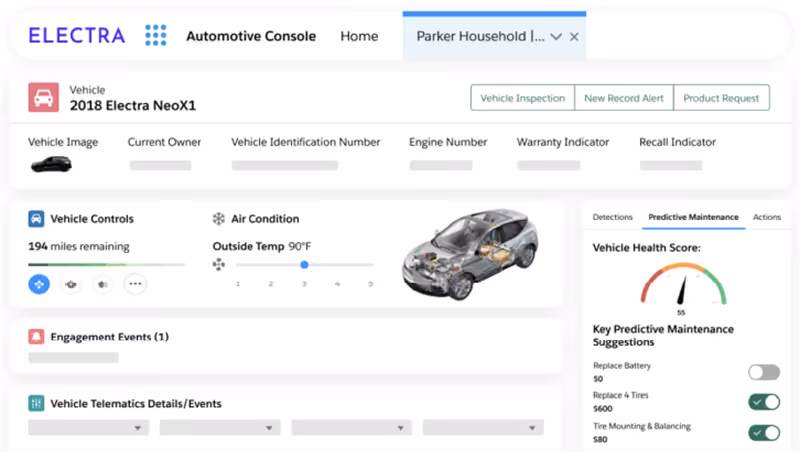Click the second vehicle control round icon

coord(71,284)
